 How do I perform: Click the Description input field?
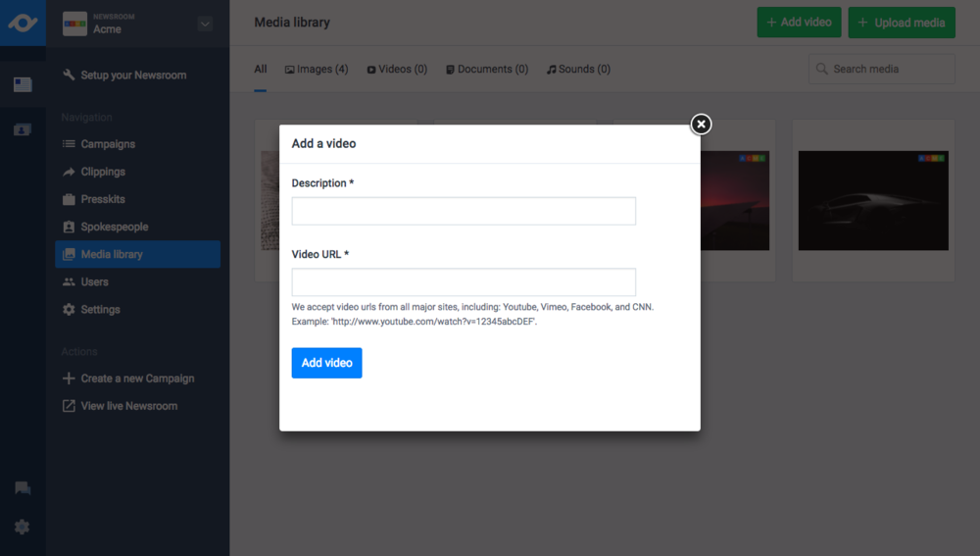(x=464, y=211)
